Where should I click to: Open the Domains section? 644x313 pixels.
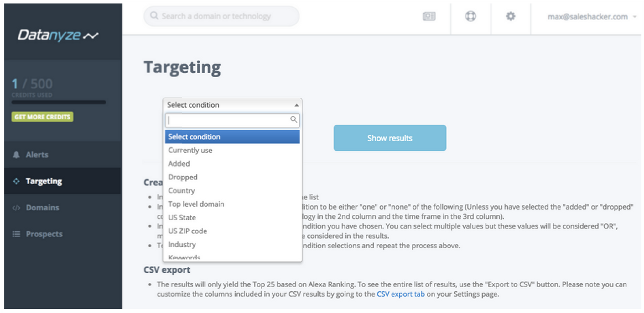tap(42, 208)
